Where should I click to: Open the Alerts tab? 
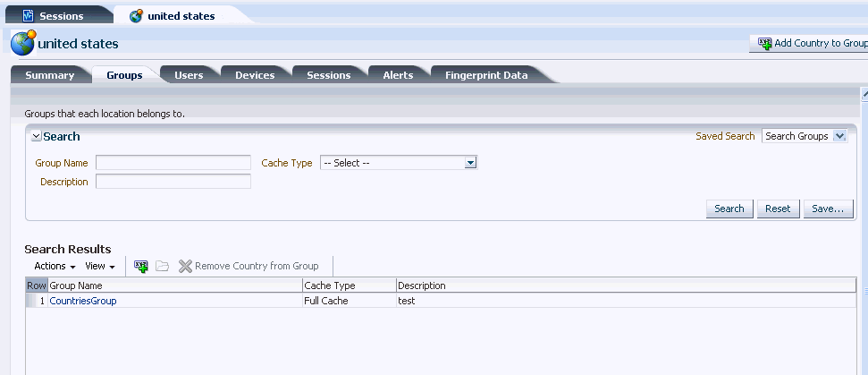[x=398, y=75]
